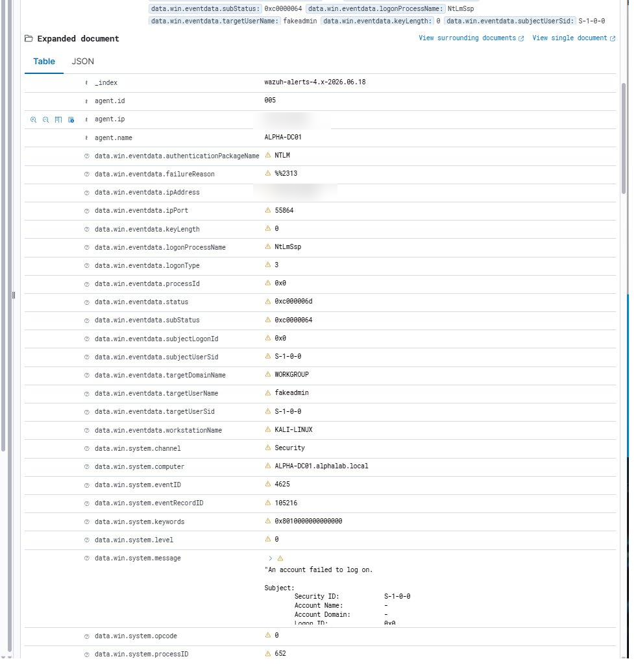The width and height of the screenshot is (636, 672).
Task: Click unknown-type icon for data.win.system.opcode
Action: point(86,636)
